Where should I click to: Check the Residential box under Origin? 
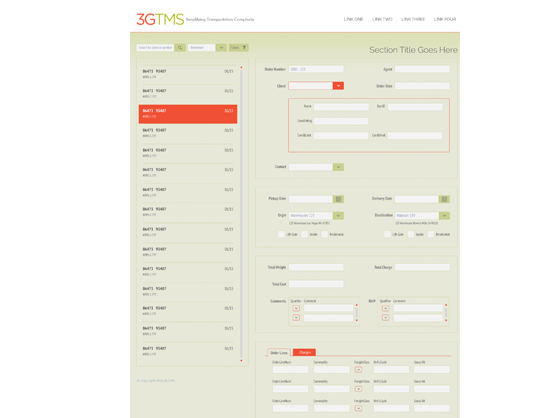(324, 234)
